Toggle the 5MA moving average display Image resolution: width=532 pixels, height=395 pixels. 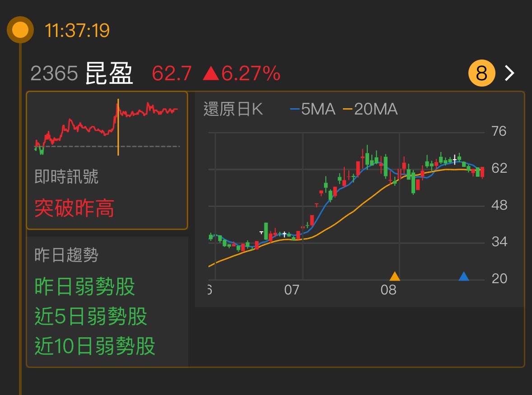(x=318, y=109)
